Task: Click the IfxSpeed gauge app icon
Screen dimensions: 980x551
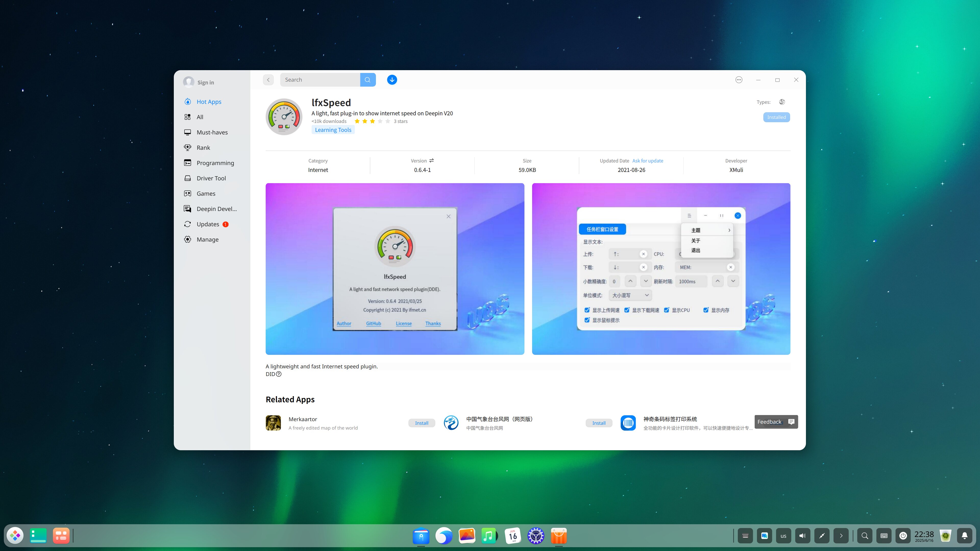Action: (x=284, y=117)
